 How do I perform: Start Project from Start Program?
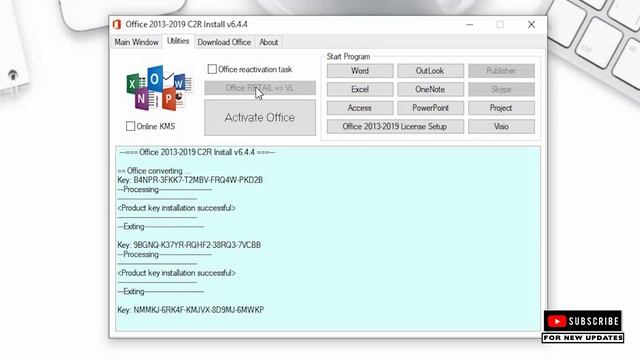(x=501, y=108)
